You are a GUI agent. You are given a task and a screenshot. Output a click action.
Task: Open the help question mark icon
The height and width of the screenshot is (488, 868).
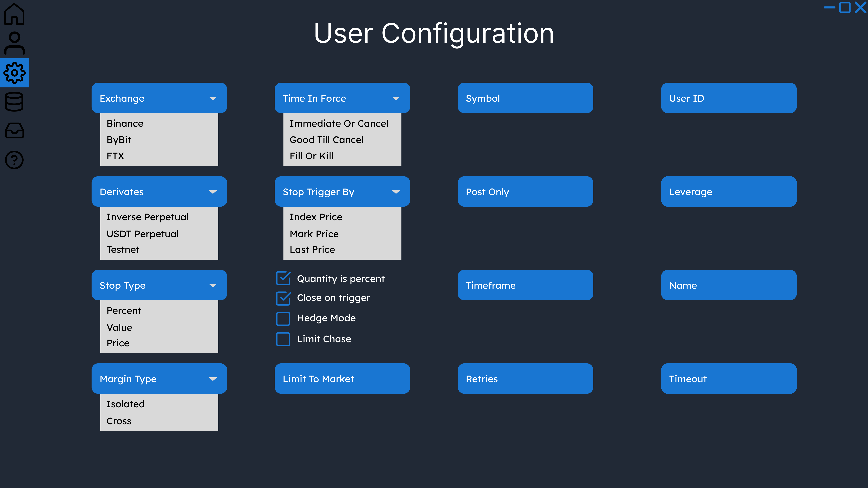(x=14, y=160)
